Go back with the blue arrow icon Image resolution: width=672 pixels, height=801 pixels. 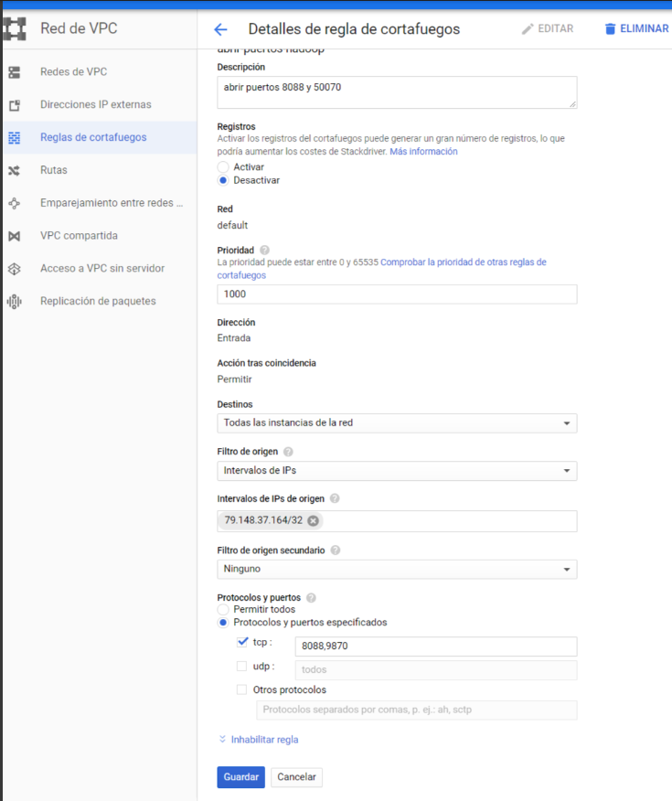tap(220, 29)
